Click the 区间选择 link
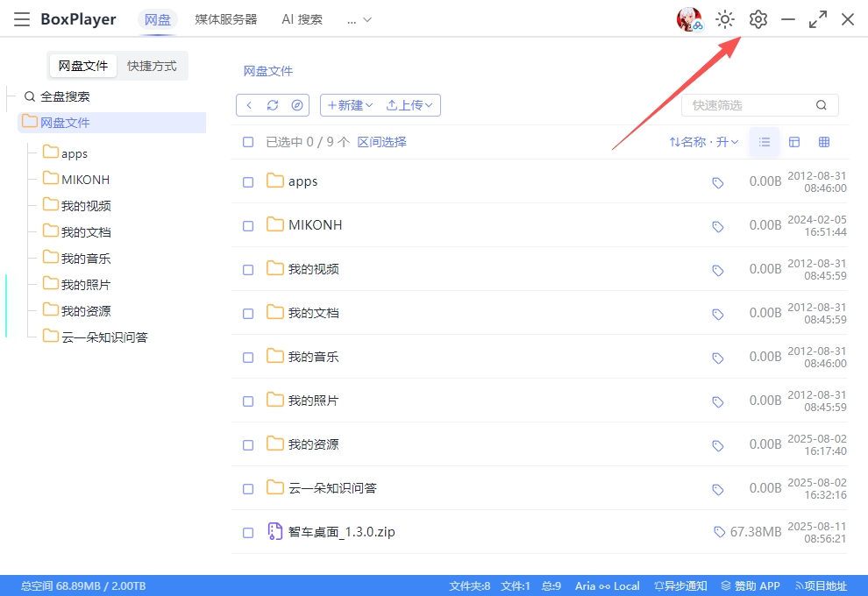 (382, 142)
